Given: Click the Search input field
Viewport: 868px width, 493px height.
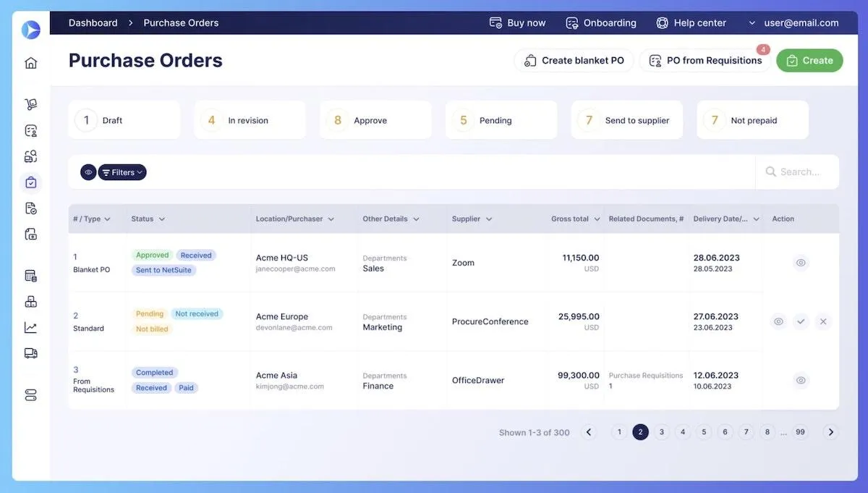Looking at the screenshot, I should point(798,172).
